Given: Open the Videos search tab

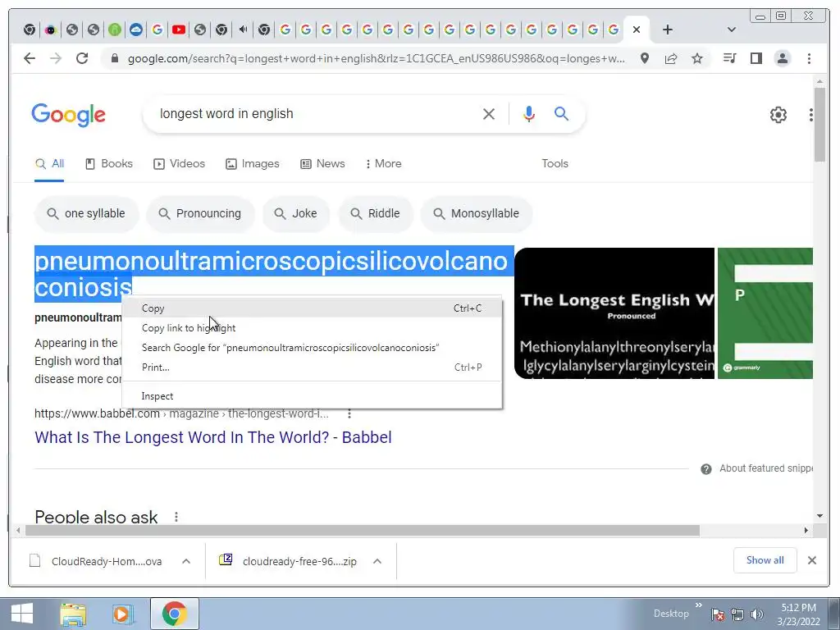Looking at the screenshot, I should [180, 163].
